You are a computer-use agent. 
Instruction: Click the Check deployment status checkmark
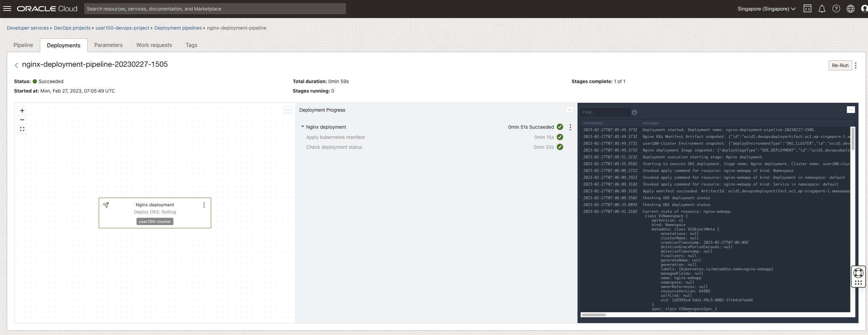pyautogui.click(x=560, y=147)
